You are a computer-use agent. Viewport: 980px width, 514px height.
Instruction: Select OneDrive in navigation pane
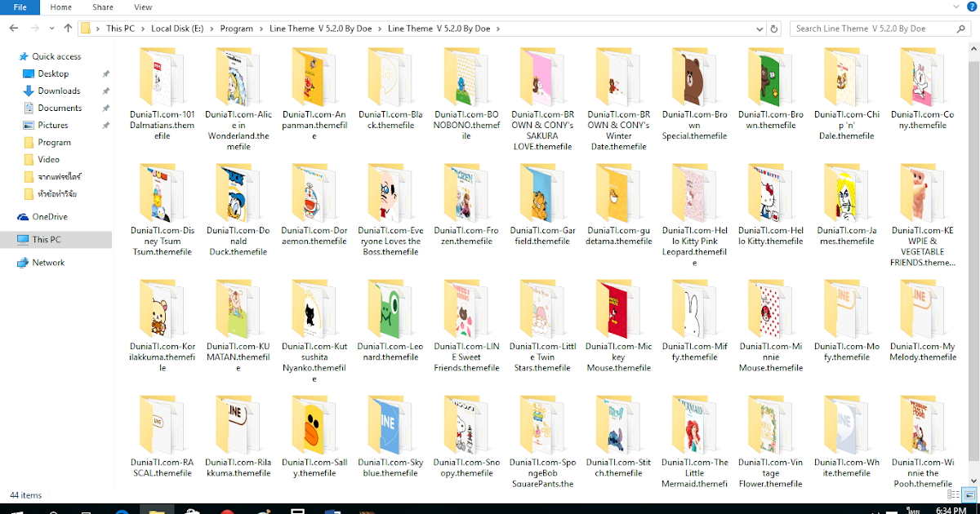click(x=50, y=216)
